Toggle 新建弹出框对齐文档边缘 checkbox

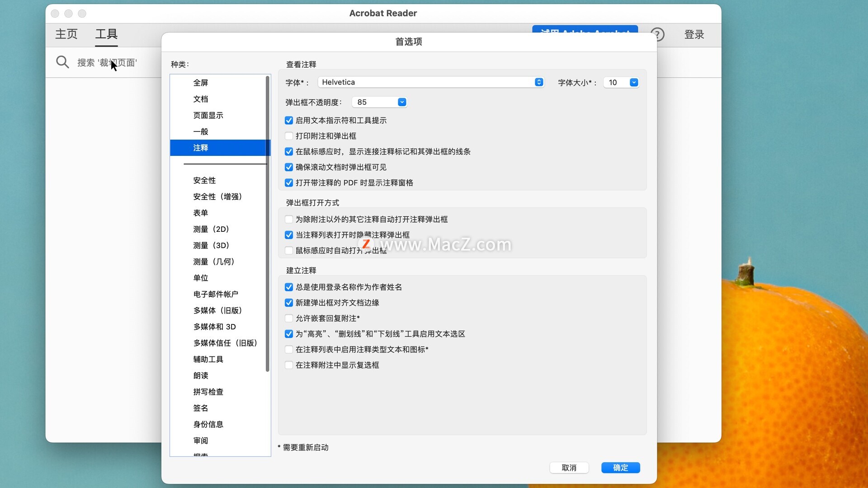tap(289, 303)
